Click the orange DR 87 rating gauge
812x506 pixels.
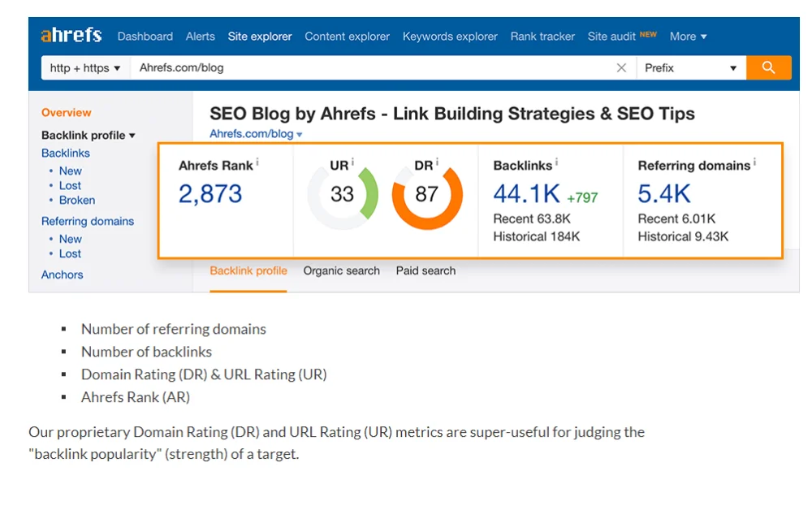pos(427,195)
